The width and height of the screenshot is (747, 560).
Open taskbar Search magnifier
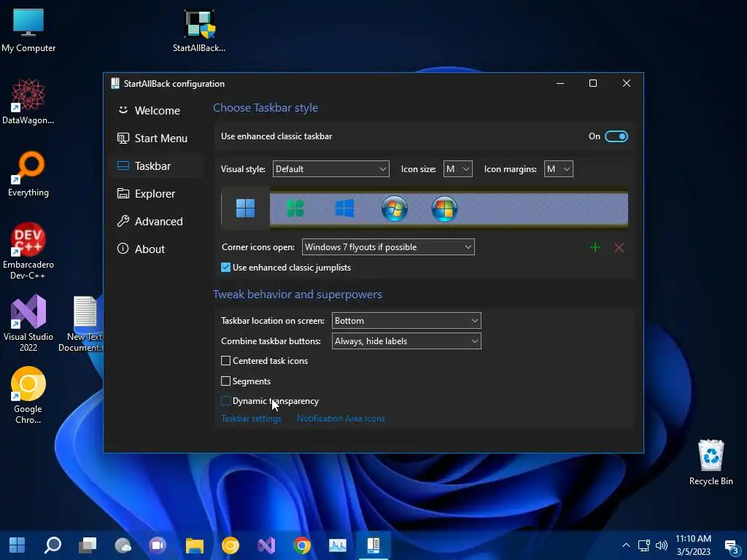tap(53, 545)
